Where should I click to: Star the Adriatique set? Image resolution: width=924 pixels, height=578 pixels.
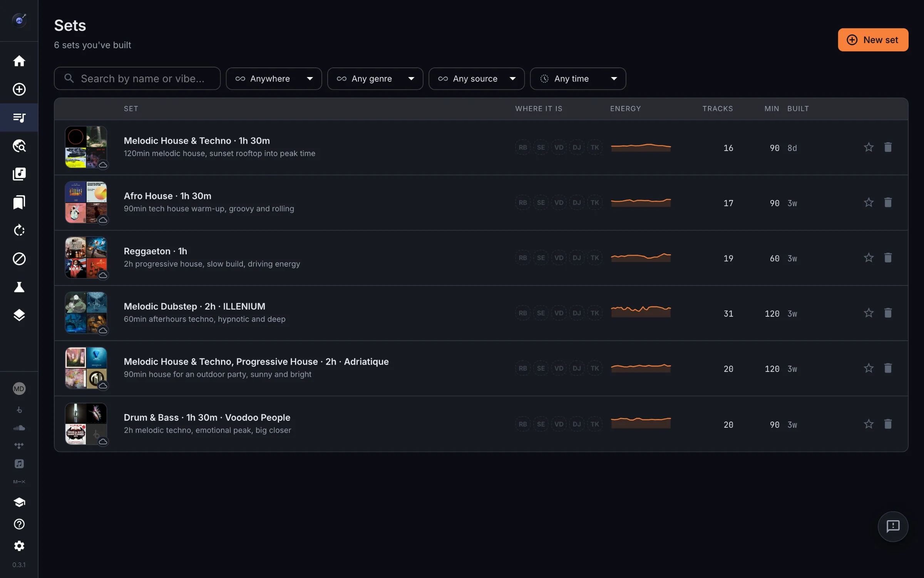[x=869, y=368]
